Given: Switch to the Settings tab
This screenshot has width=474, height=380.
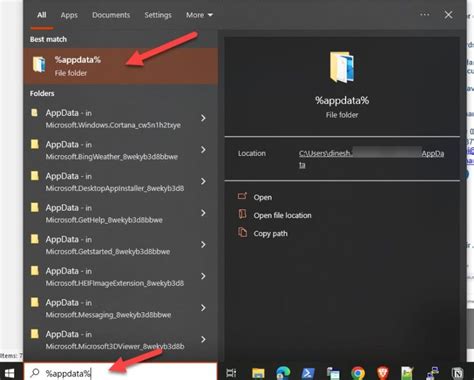Looking at the screenshot, I should [158, 15].
